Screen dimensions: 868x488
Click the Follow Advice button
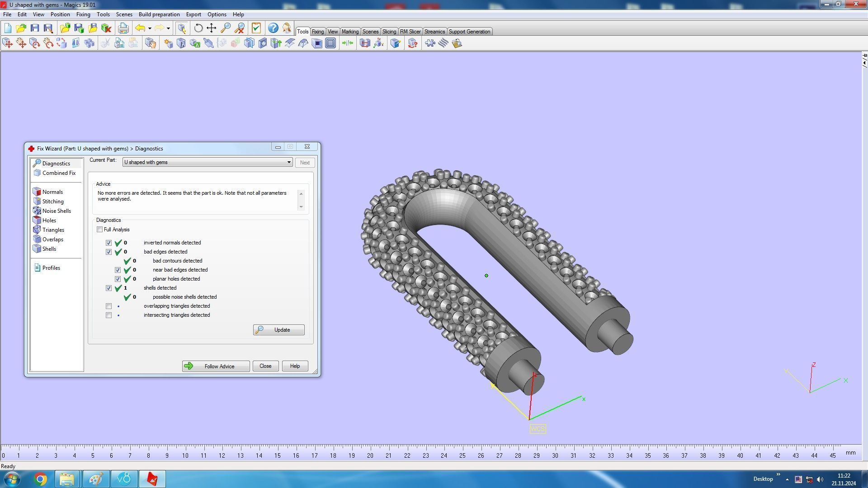click(x=216, y=366)
